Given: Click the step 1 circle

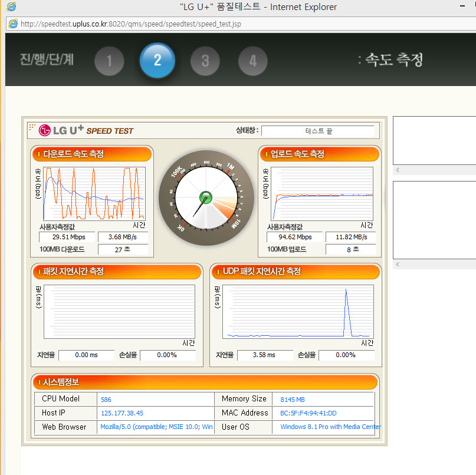Looking at the screenshot, I should 109,61.
